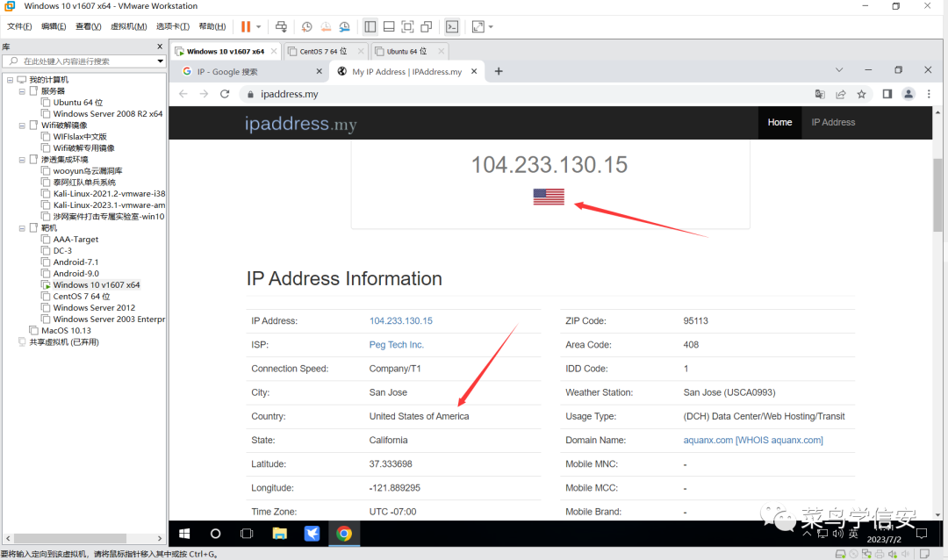The height and width of the screenshot is (560, 948).
Task: Reload the ipaddress.my page
Action: click(225, 94)
